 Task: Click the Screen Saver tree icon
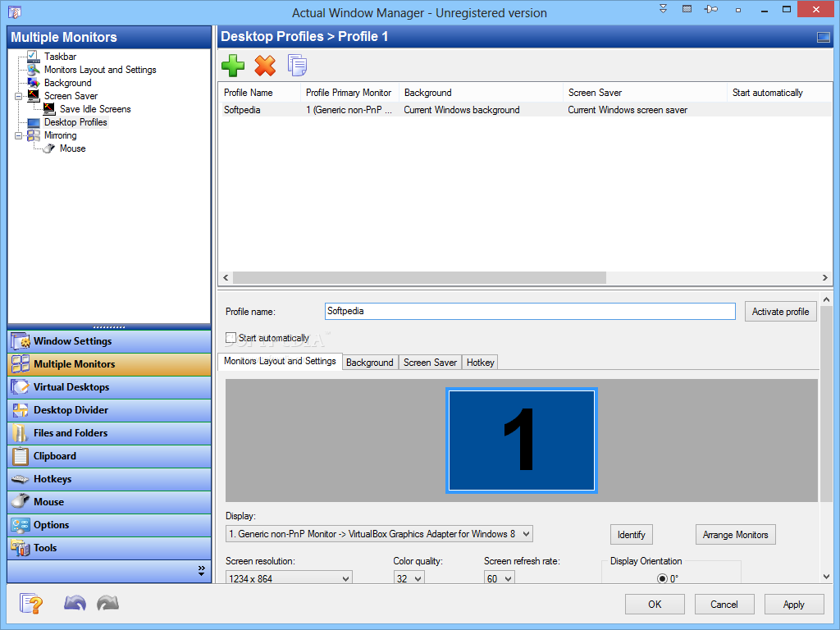pyautogui.click(x=33, y=96)
